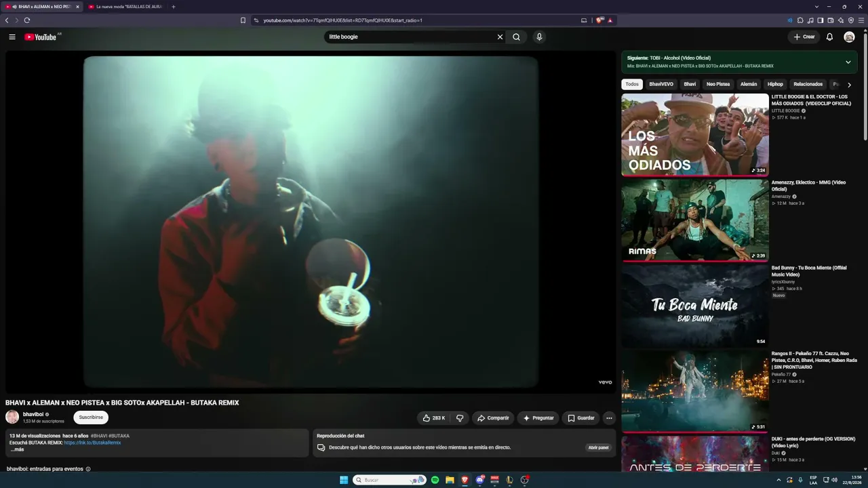Select the Bhavi filter chip
The width and height of the screenshot is (868, 488).
click(690, 85)
